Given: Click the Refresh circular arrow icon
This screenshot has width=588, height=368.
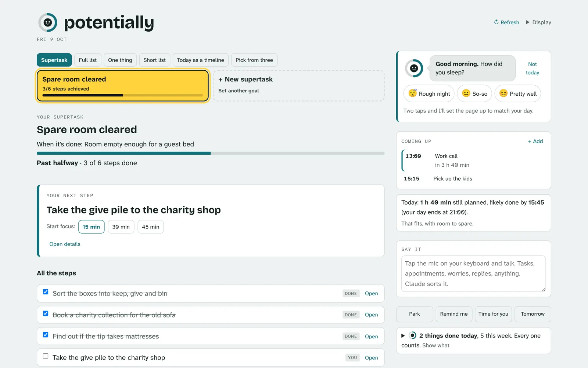Looking at the screenshot, I should [x=496, y=22].
